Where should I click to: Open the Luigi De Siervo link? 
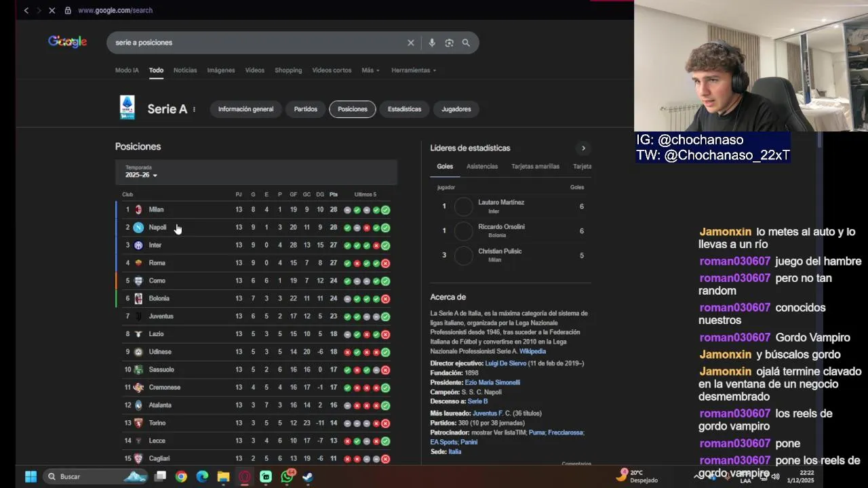505,363
